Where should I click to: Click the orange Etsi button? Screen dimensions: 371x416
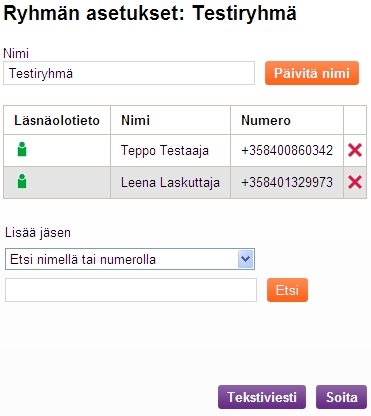(287, 290)
